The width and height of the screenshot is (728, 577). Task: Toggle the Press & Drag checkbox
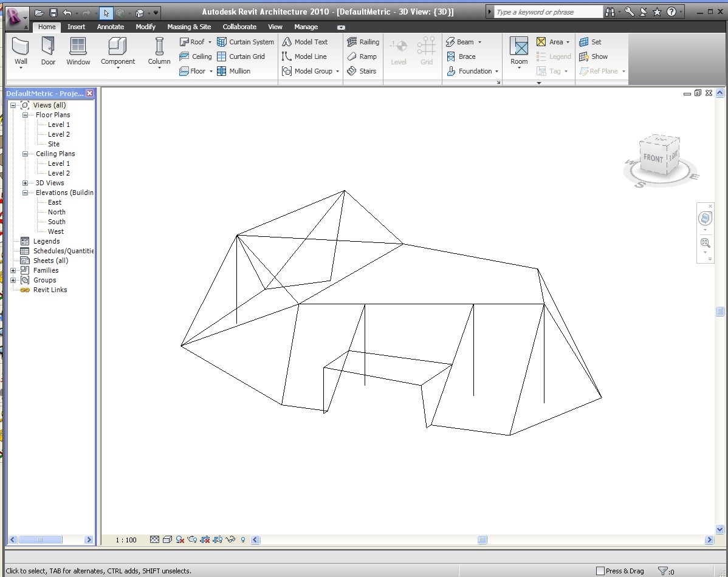point(600,571)
